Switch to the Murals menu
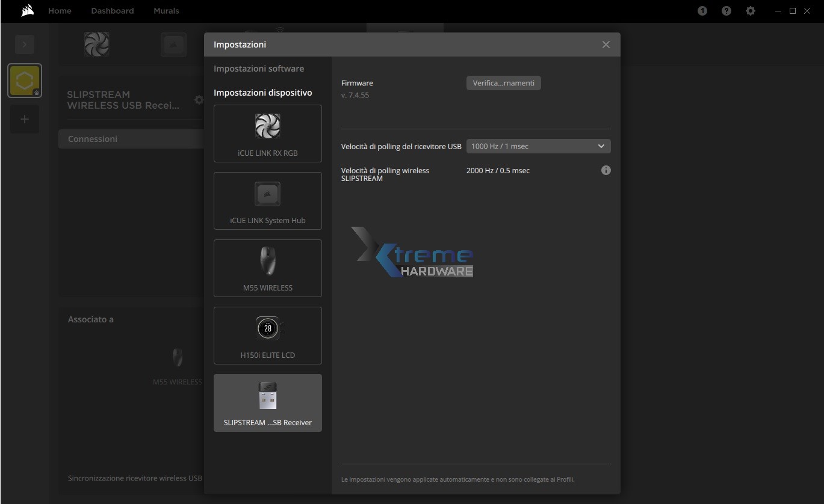 166,11
